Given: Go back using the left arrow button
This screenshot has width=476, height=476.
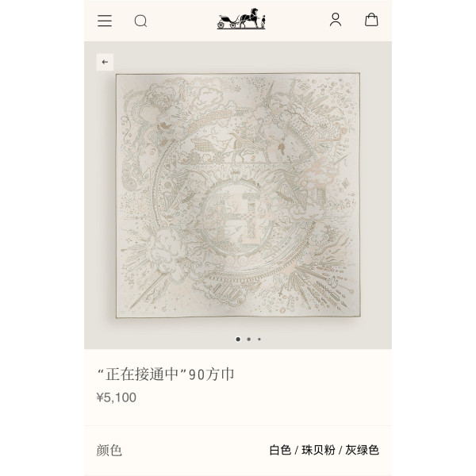Looking at the screenshot, I should coord(105,62).
